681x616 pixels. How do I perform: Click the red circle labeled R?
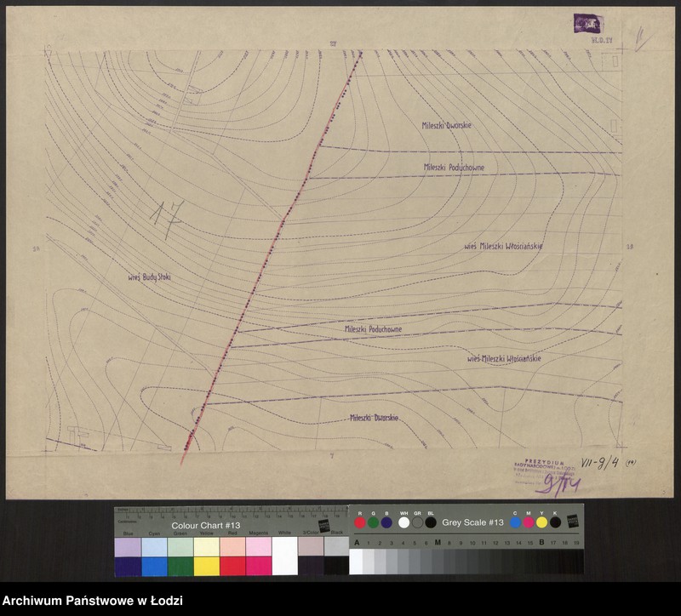(x=360, y=522)
